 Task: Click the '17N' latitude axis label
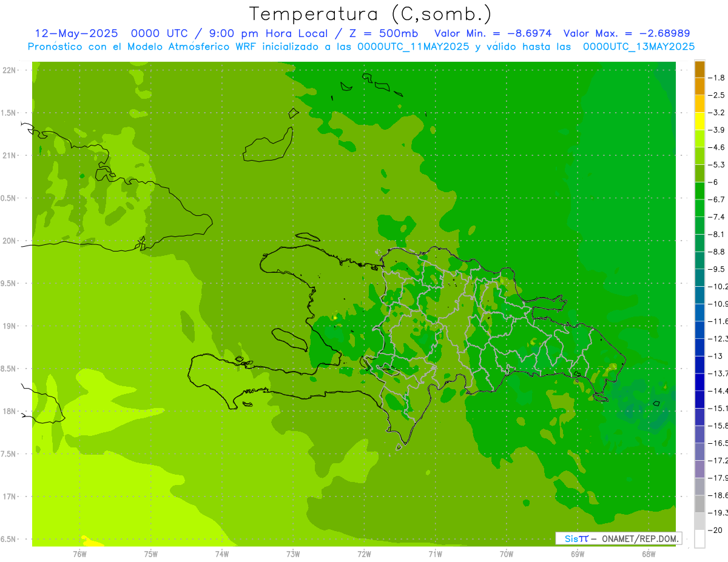point(8,497)
